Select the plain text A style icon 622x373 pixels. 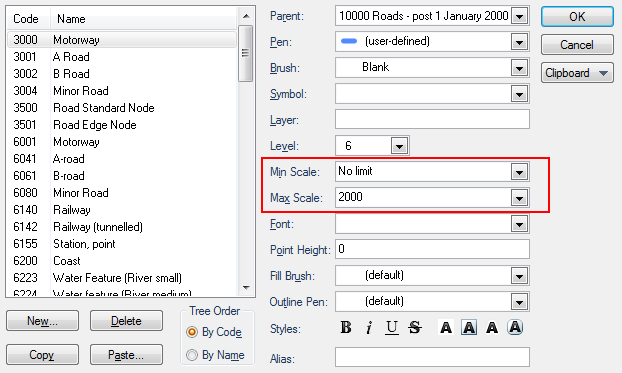(446, 328)
